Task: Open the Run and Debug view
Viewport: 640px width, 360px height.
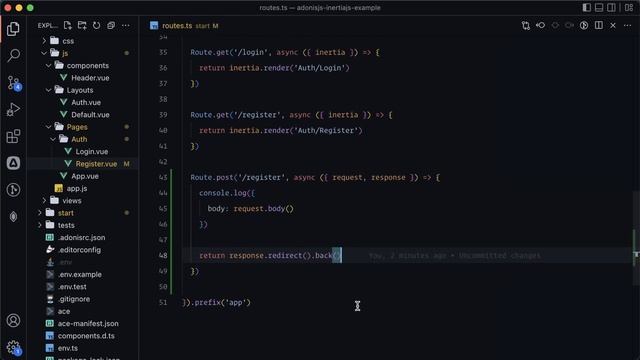Action: coord(13,109)
